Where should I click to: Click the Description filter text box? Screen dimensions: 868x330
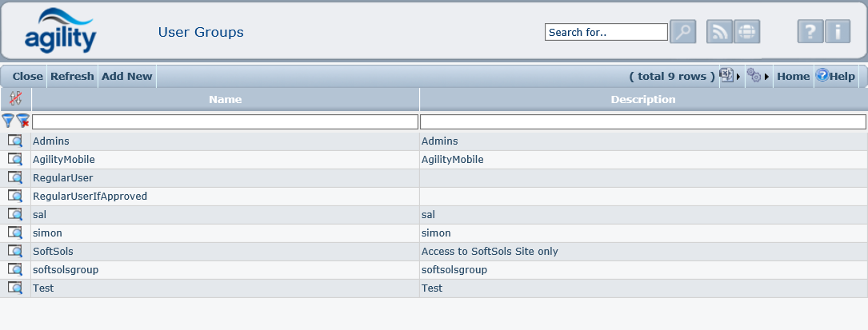642,122
